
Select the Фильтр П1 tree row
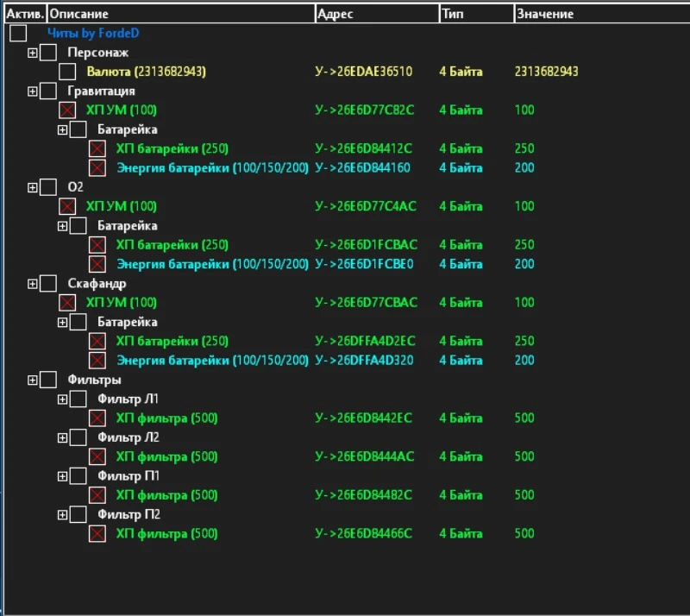pyautogui.click(x=129, y=476)
